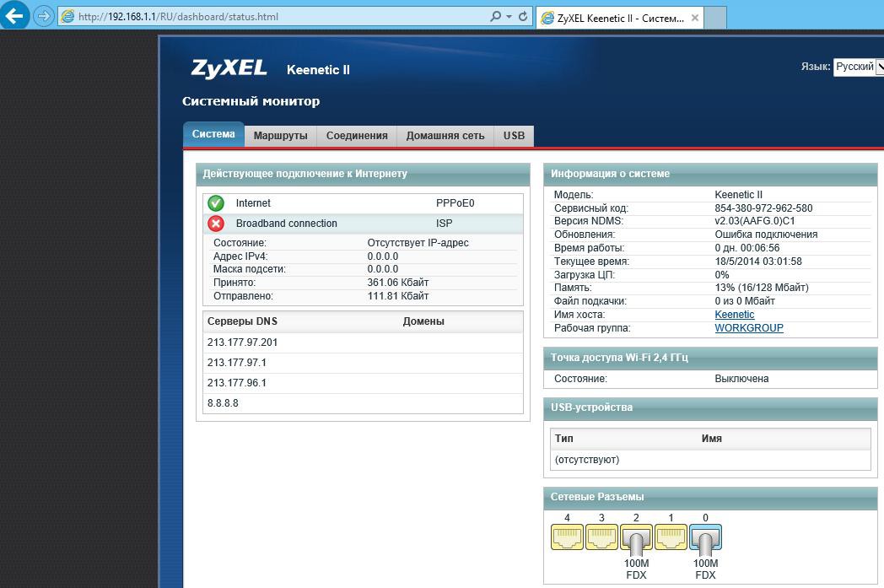884x588 pixels.
Task: Click the Wi-Fi state Выключена value
Action: click(x=741, y=379)
